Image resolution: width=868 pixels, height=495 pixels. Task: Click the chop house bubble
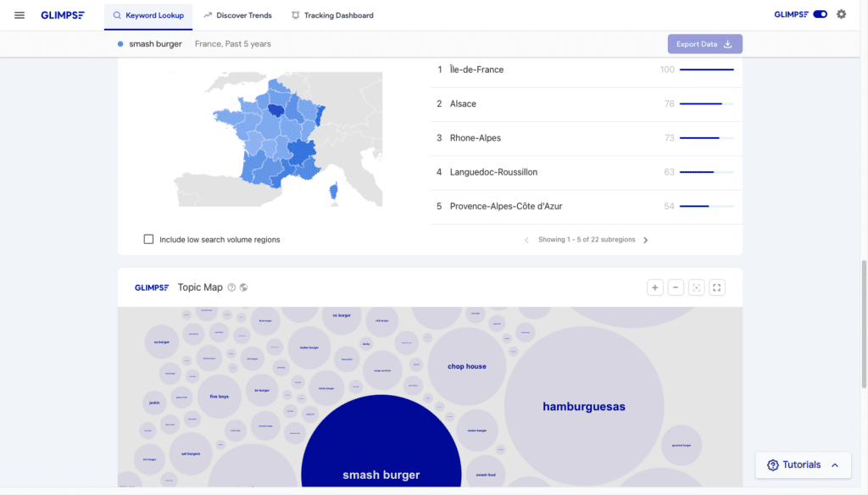point(467,366)
